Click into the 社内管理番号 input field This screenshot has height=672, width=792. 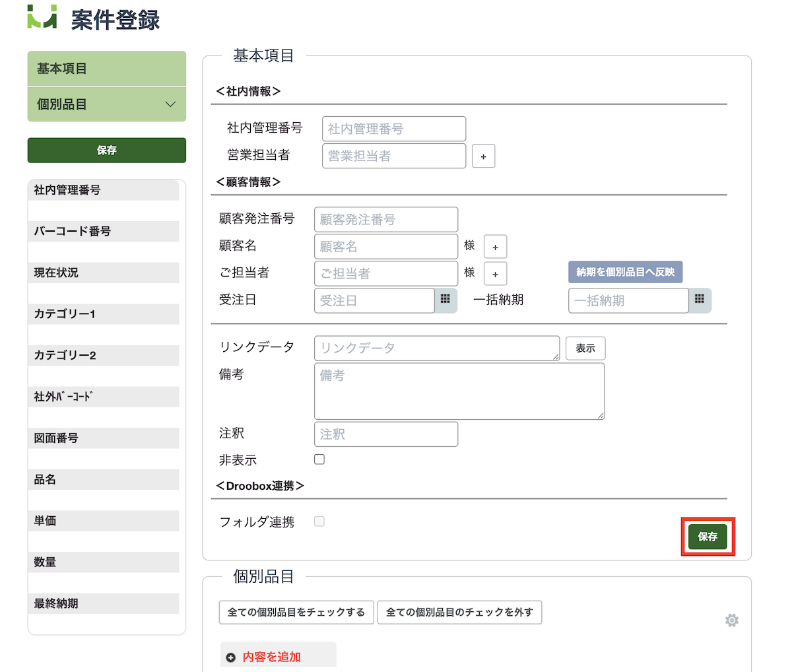click(393, 129)
